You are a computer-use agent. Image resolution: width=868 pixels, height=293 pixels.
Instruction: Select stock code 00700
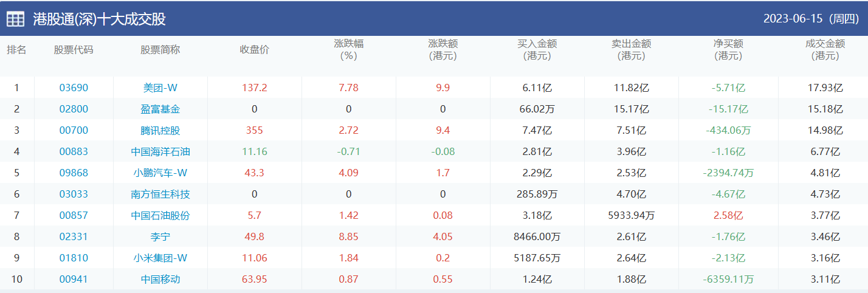pos(74,130)
